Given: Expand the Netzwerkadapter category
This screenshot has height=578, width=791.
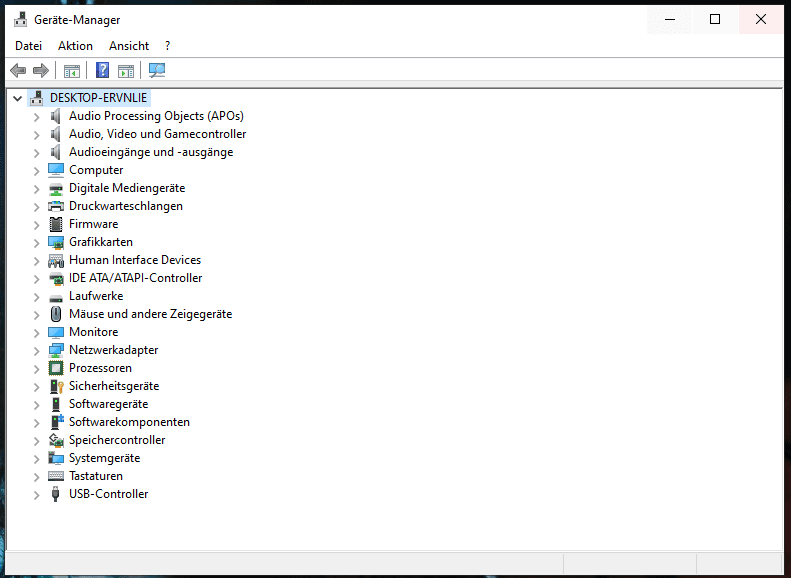Looking at the screenshot, I should click(x=36, y=351).
